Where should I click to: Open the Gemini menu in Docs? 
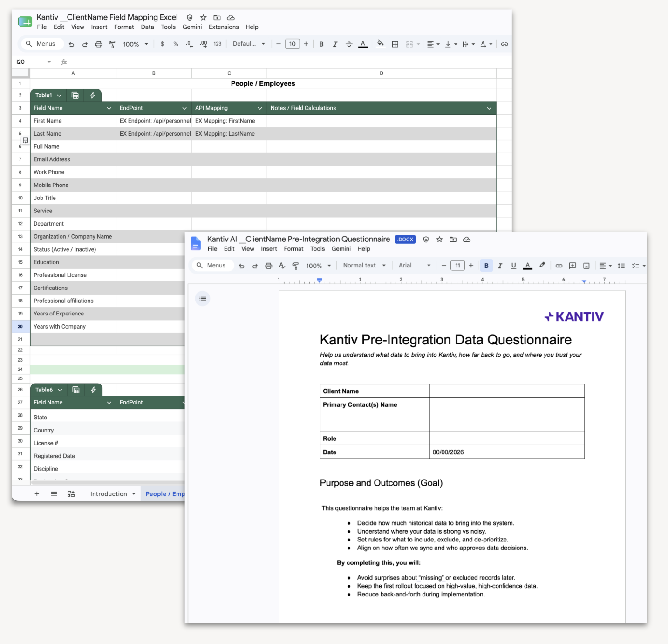point(341,249)
